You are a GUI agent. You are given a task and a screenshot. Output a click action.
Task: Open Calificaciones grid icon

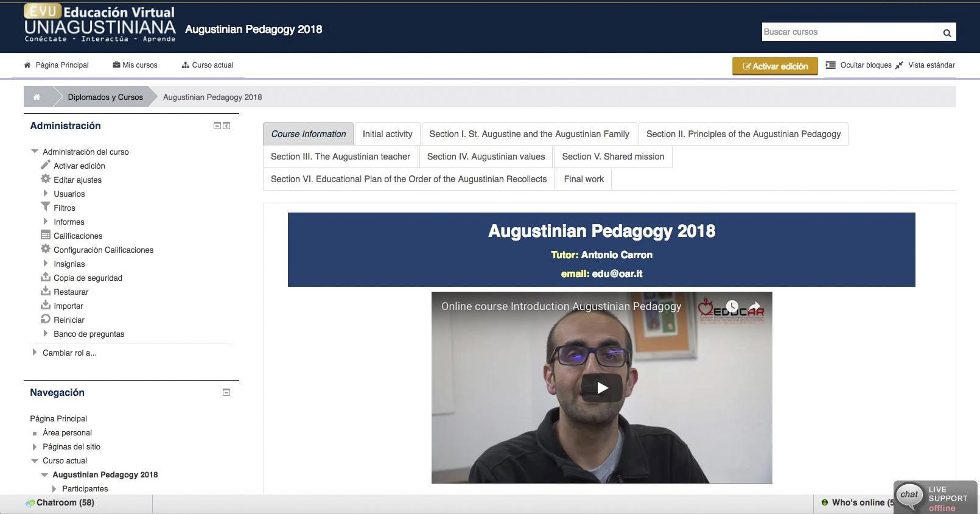pos(46,235)
